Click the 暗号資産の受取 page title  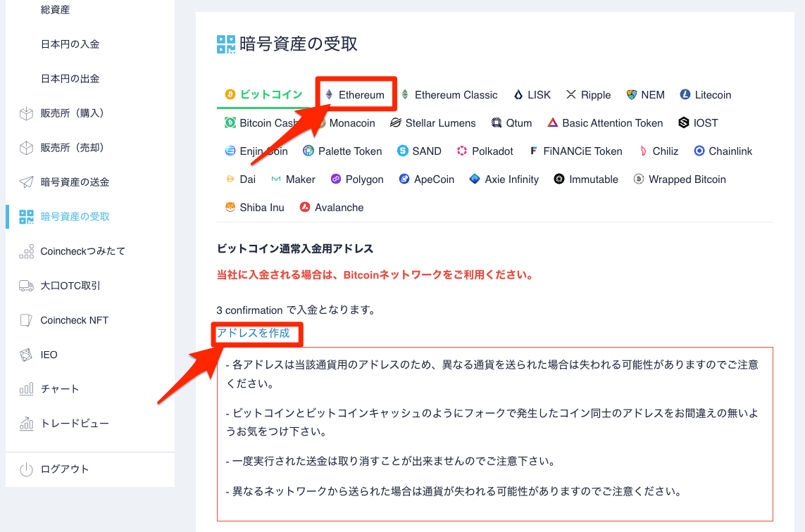click(299, 44)
